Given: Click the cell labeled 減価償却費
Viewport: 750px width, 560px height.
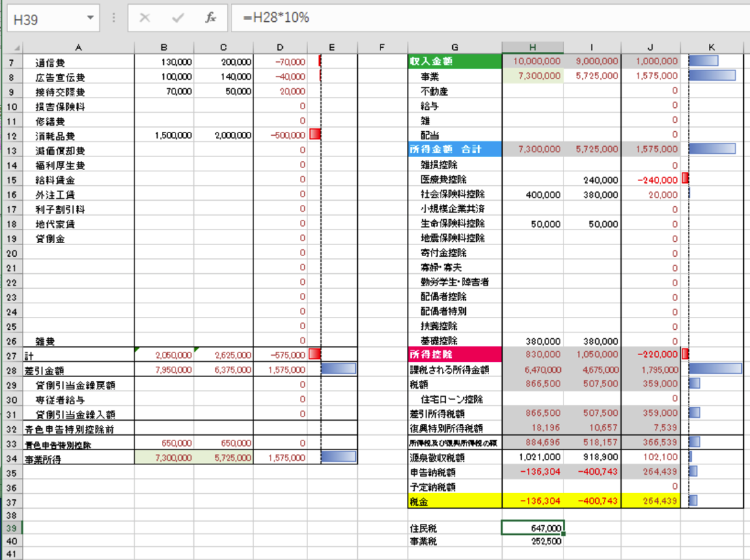Looking at the screenshot, I should (79, 151).
